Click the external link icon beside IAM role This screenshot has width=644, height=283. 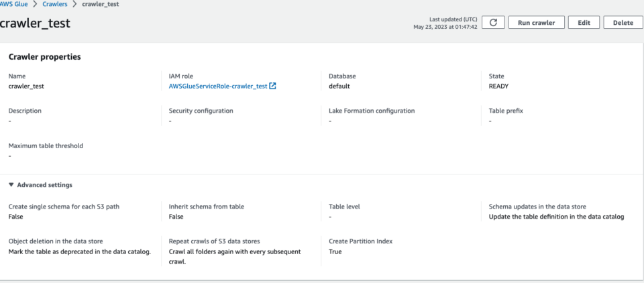click(273, 87)
